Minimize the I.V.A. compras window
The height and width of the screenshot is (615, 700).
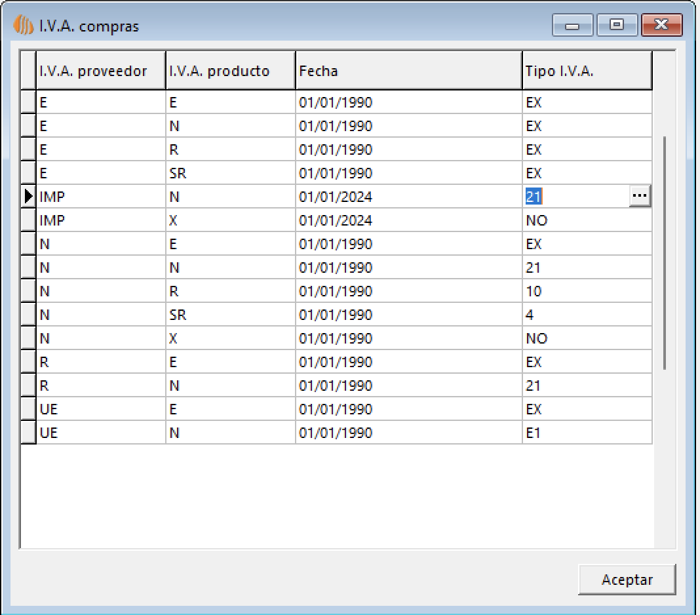coord(573,26)
